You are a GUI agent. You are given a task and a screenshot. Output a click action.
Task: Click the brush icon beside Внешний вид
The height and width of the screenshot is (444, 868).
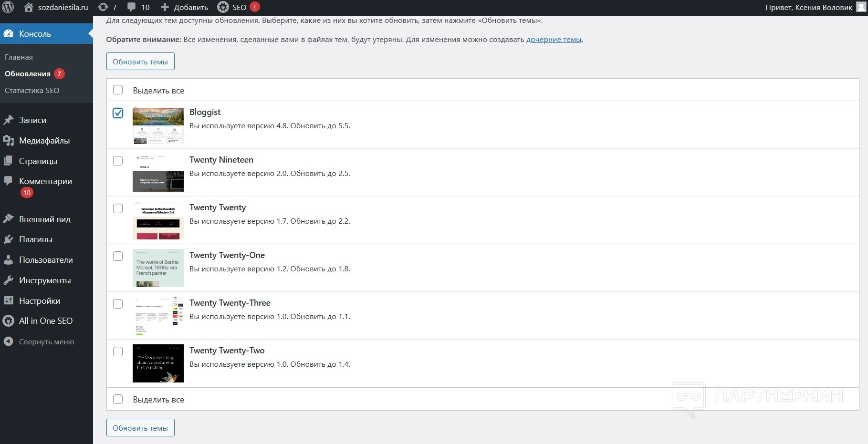(8, 219)
